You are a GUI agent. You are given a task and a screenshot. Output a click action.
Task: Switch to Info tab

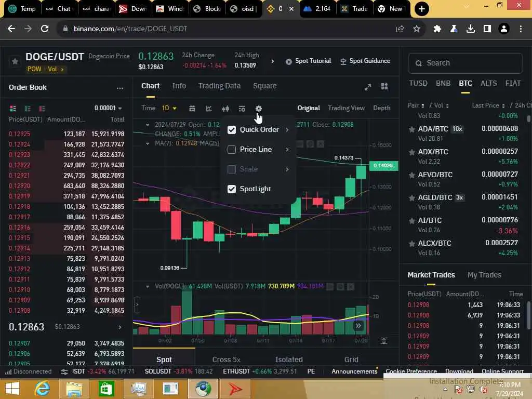click(x=179, y=86)
